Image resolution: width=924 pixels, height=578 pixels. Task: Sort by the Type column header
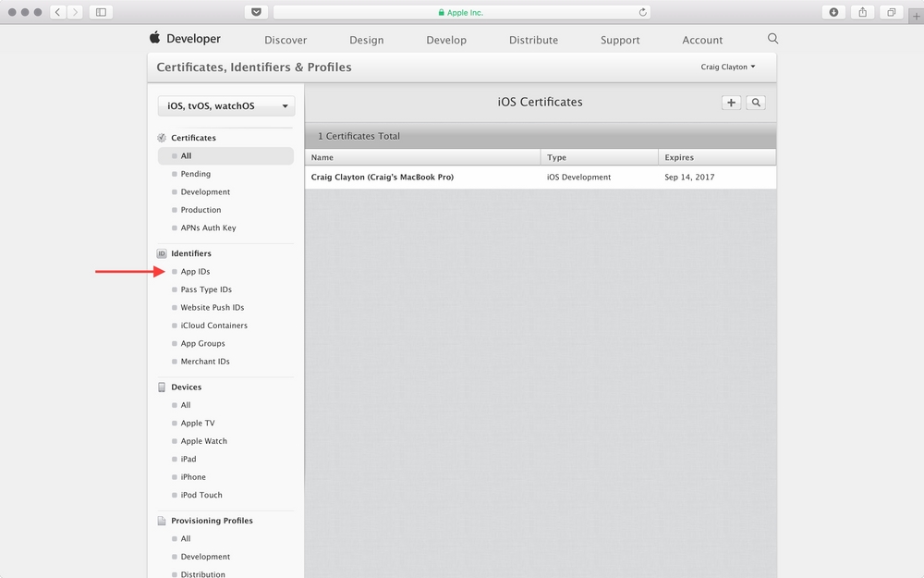[x=600, y=157]
